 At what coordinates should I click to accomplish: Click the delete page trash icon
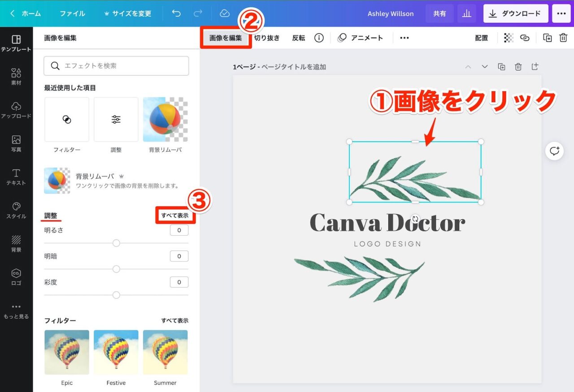point(518,67)
